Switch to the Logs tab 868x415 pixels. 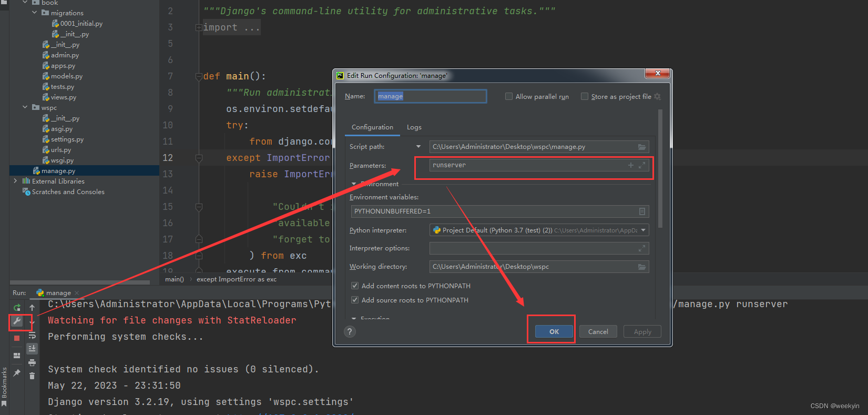[x=414, y=127]
